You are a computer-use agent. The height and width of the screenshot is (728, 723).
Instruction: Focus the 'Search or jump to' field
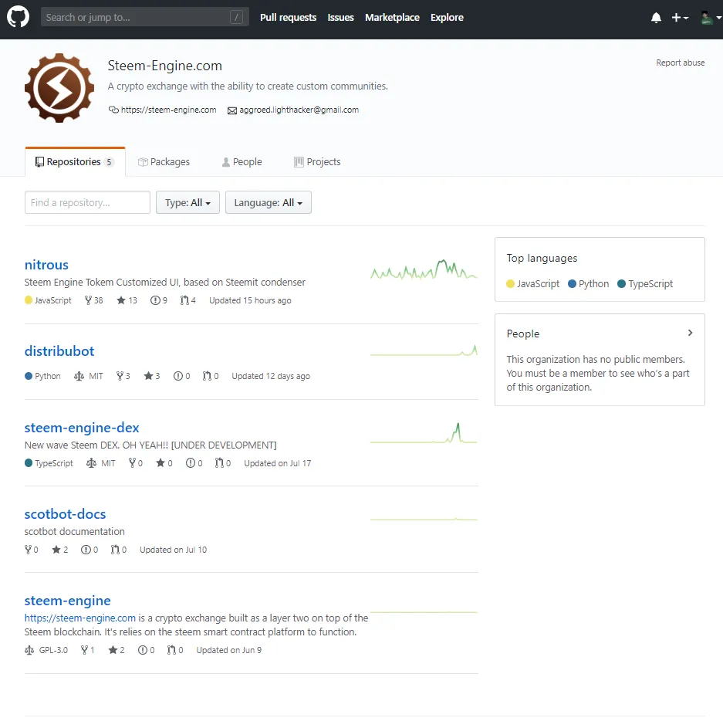pyautogui.click(x=145, y=17)
